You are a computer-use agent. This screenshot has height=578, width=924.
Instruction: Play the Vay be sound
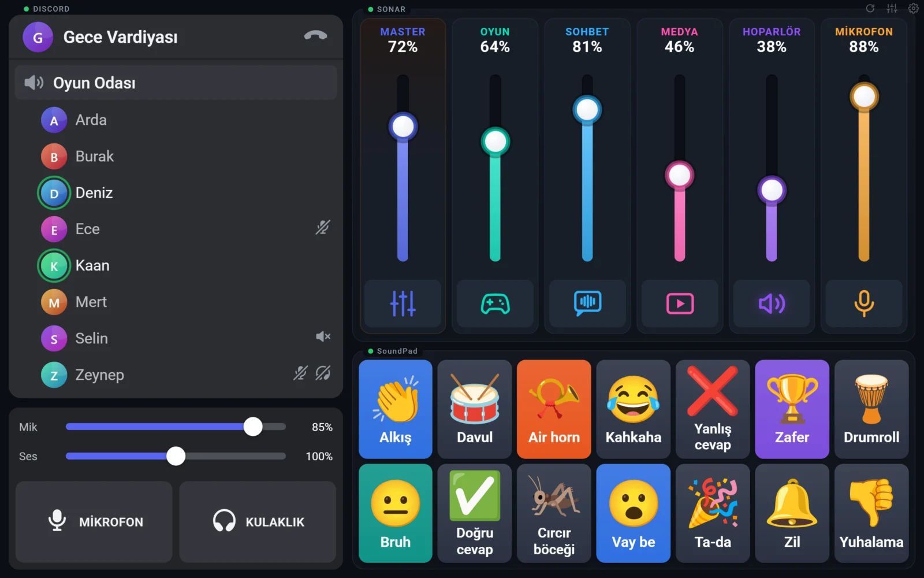[634, 513]
